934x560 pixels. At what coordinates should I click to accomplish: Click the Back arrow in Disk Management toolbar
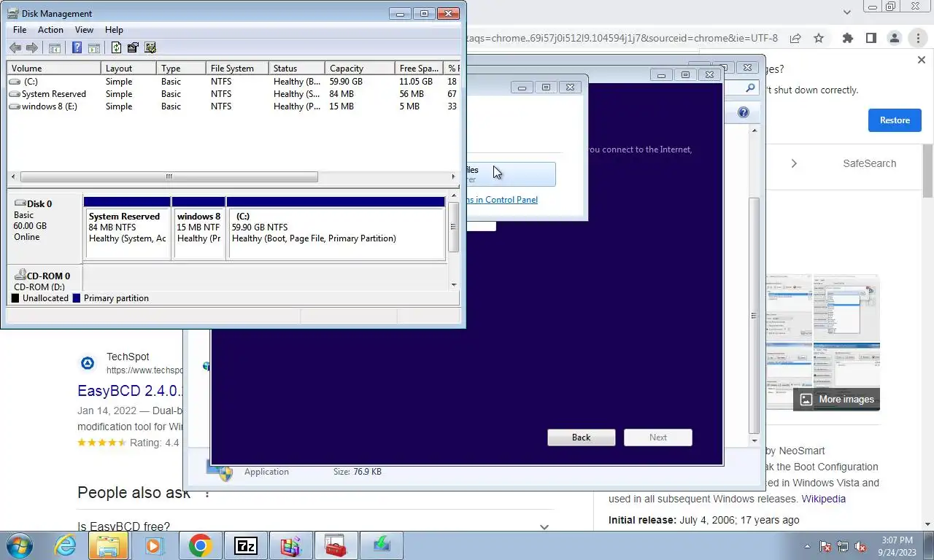(x=15, y=48)
